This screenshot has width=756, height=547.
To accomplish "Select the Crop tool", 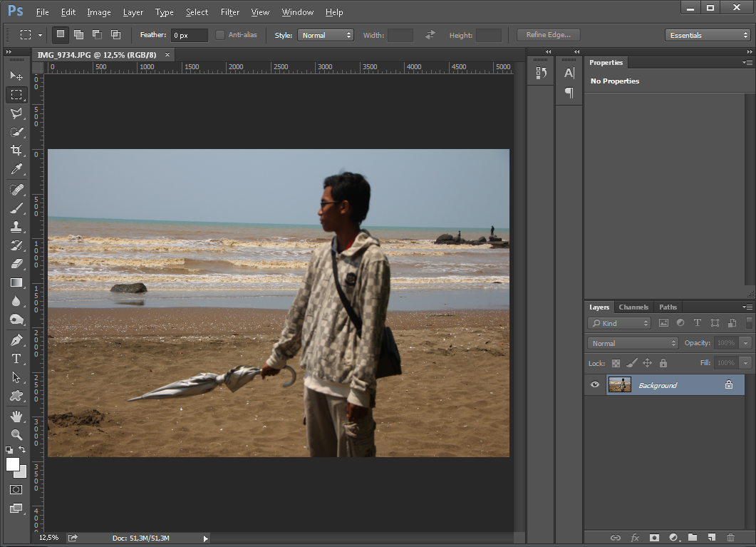I will click(16, 150).
